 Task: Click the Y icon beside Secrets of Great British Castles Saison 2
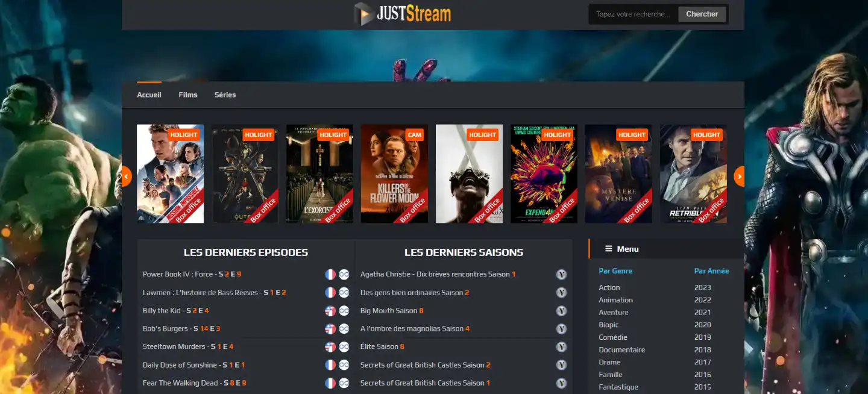click(x=561, y=364)
